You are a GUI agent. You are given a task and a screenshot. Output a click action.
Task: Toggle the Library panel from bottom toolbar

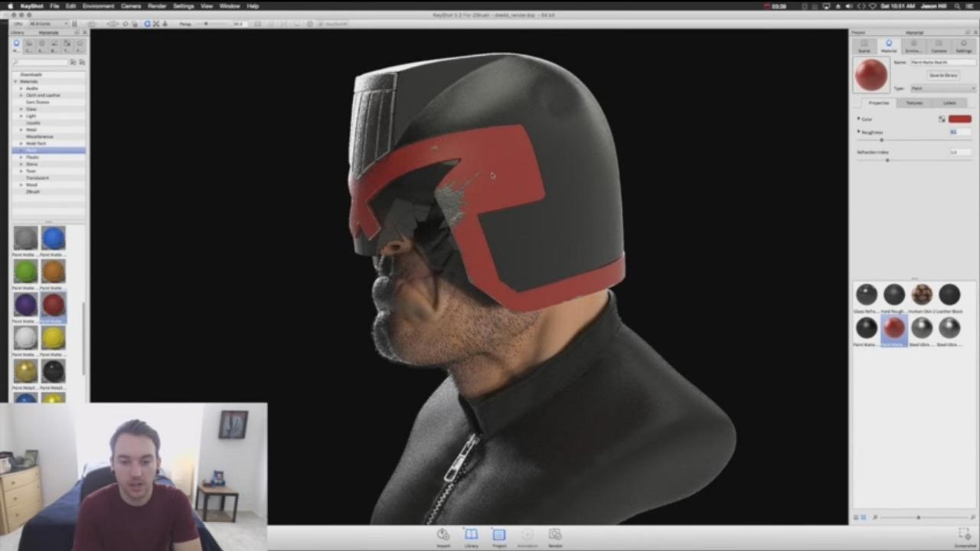coord(471,536)
